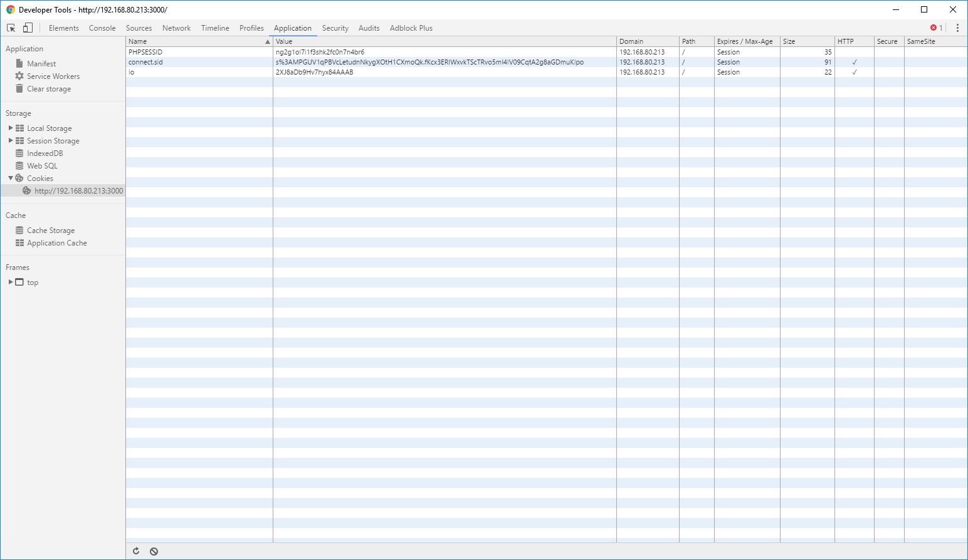Click the IndexedDB database icon
The height and width of the screenshot is (560, 968).
click(19, 153)
